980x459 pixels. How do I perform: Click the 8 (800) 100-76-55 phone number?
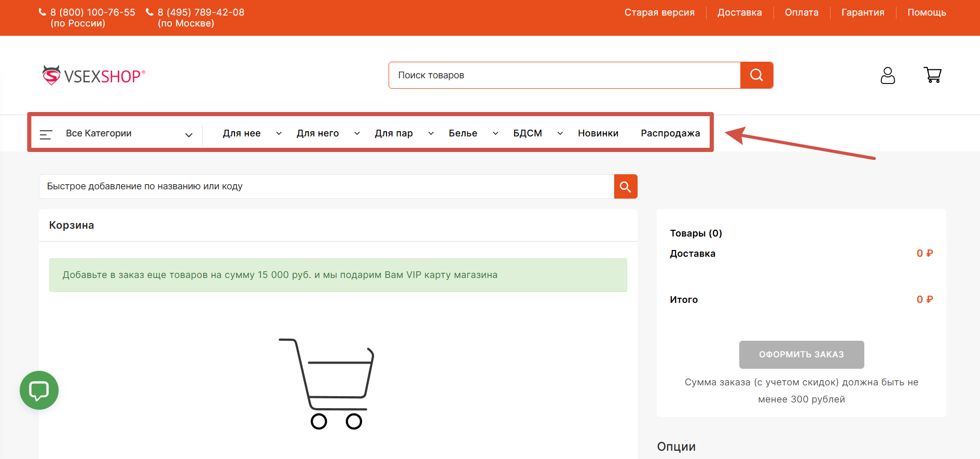coord(93,12)
